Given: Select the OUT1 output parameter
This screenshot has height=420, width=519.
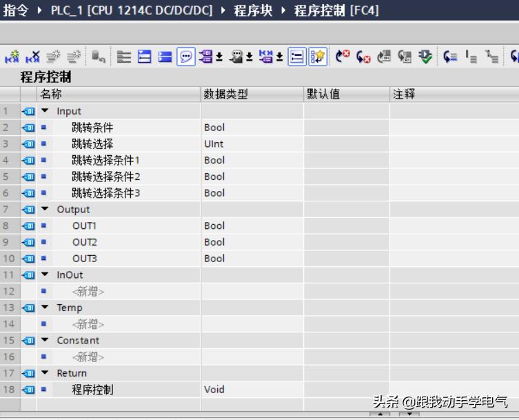Looking at the screenshot, I should [x=84, y=226].
